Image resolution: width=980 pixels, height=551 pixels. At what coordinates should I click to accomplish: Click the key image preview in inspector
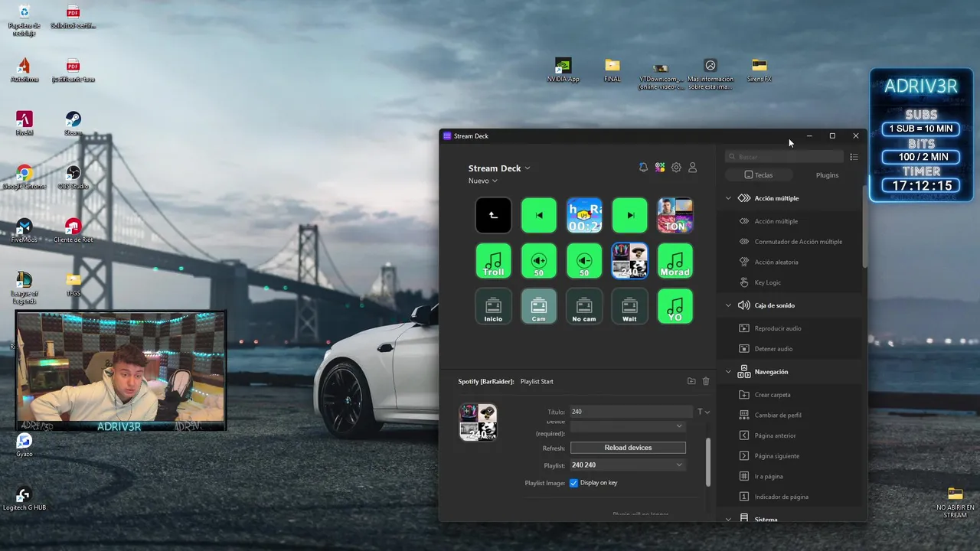coord(478,422)
